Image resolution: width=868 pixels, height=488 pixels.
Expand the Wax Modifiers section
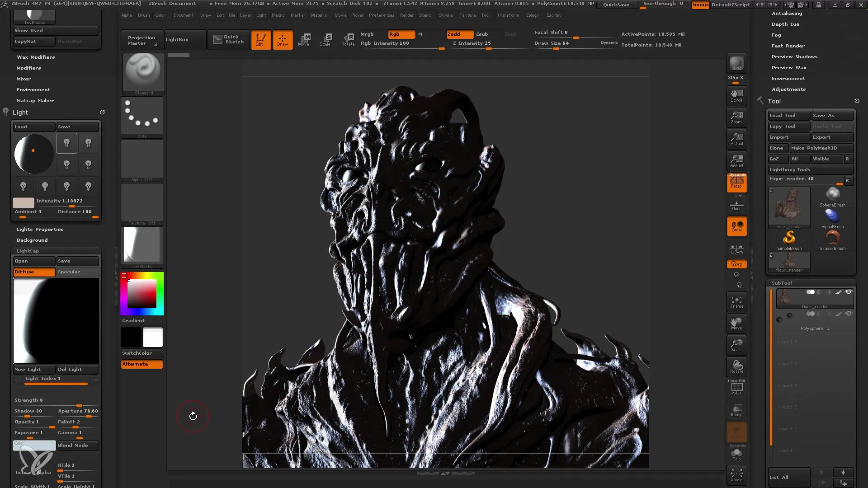click(36, 56)
